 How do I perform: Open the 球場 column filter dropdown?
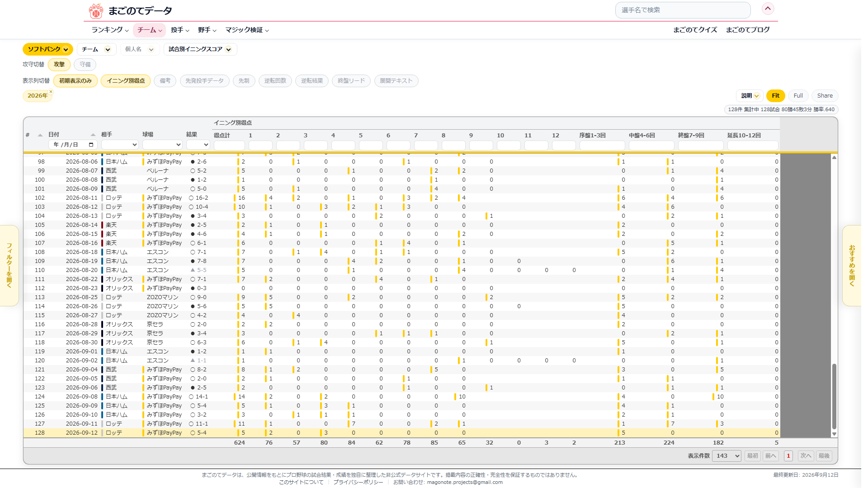tap(162, 145)
